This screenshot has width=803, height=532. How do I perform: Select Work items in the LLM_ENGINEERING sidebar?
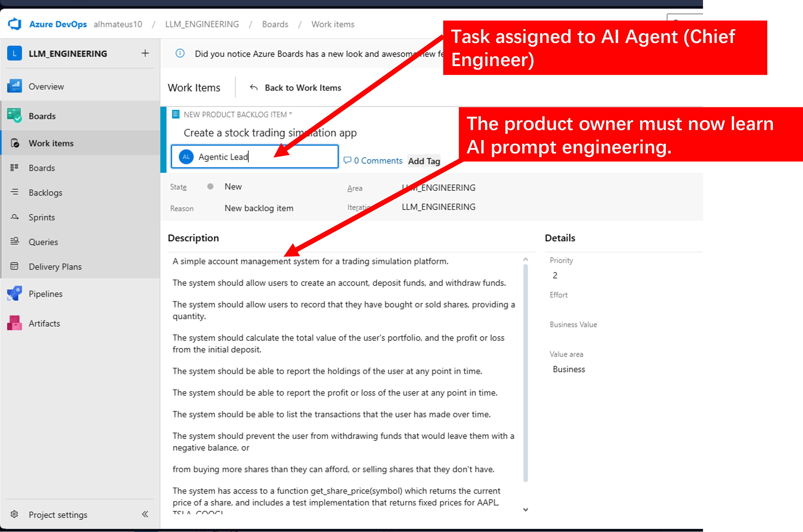51,143
